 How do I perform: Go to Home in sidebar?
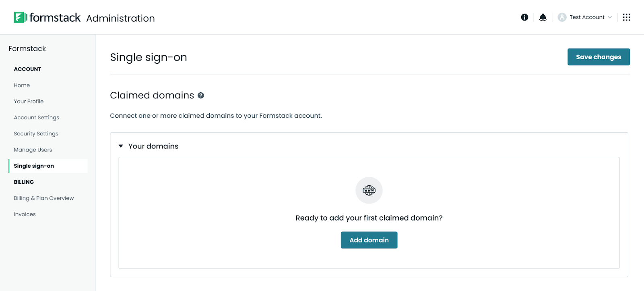coord(22,85)
